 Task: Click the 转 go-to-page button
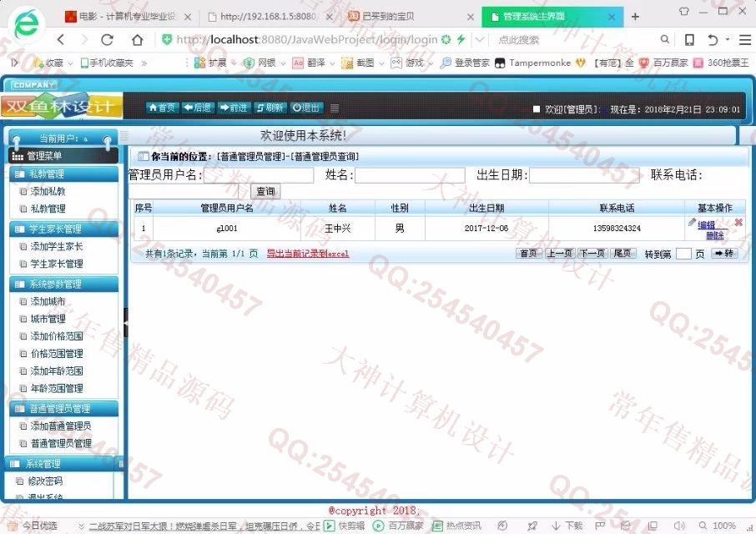click(x=724, y=253)
